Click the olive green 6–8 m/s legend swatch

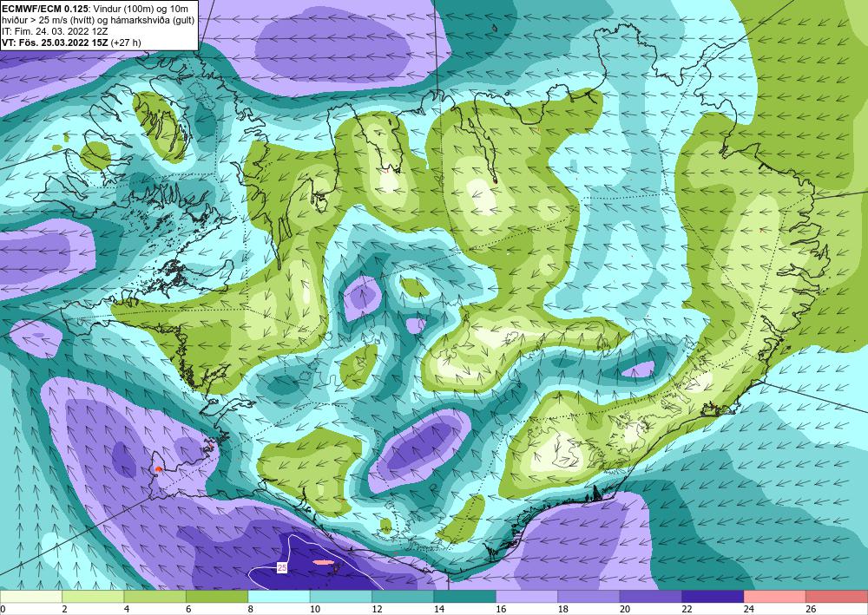[217, 597]
